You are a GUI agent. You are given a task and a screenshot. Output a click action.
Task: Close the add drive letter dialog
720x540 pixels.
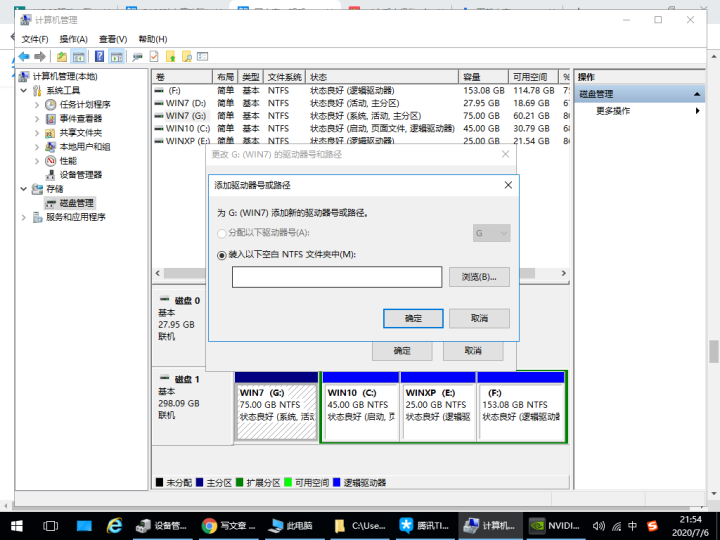(x=508, y=185)
